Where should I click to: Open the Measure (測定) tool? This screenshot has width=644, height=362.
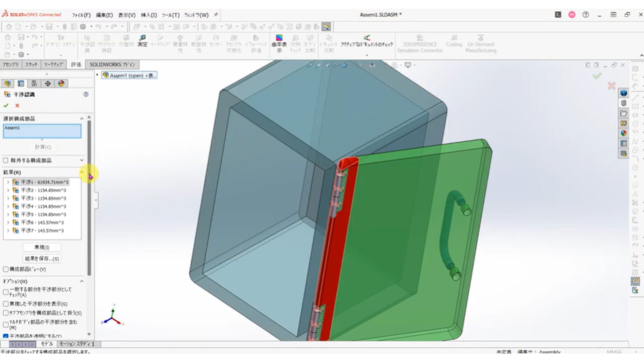pyautogui.click(x=143, y=41)
